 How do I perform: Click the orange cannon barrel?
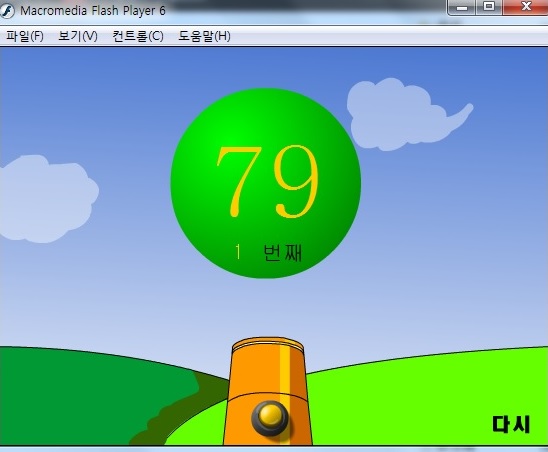(x=268, y=391)
